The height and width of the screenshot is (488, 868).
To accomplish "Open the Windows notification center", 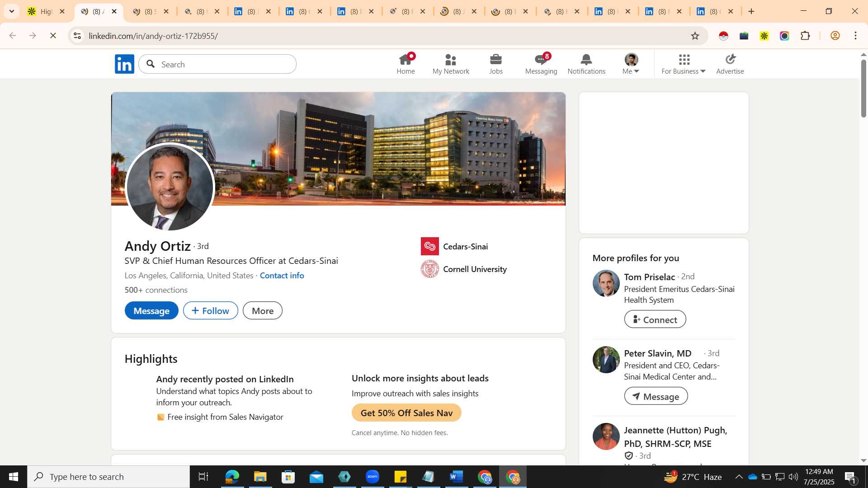I will pyautogui.click(x=850, y=477).
